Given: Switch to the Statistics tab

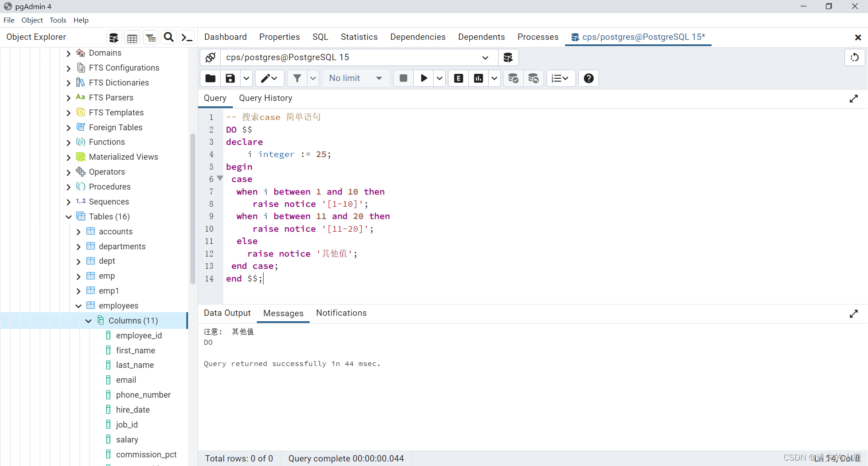Looking at the screenshot, I should [x=359, y=37].
